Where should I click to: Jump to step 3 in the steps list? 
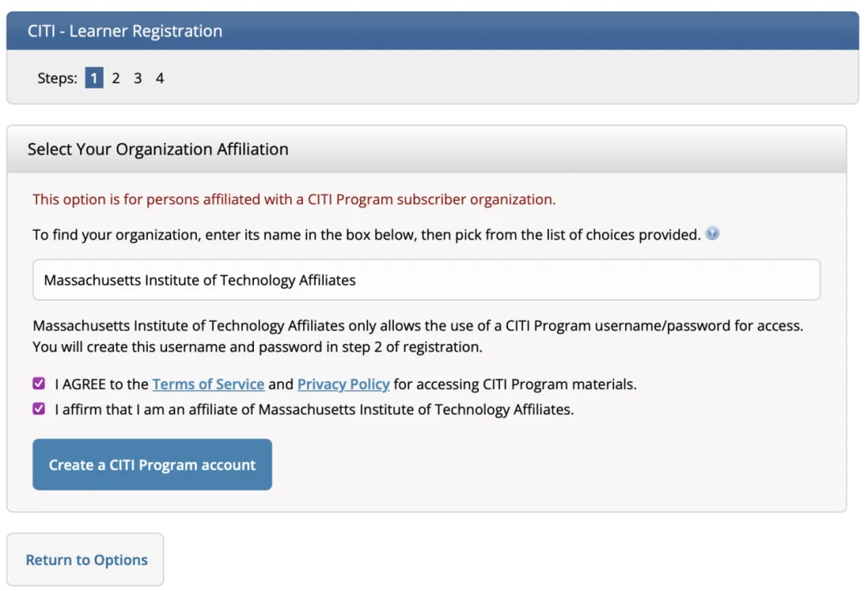[x=138, y=78]
